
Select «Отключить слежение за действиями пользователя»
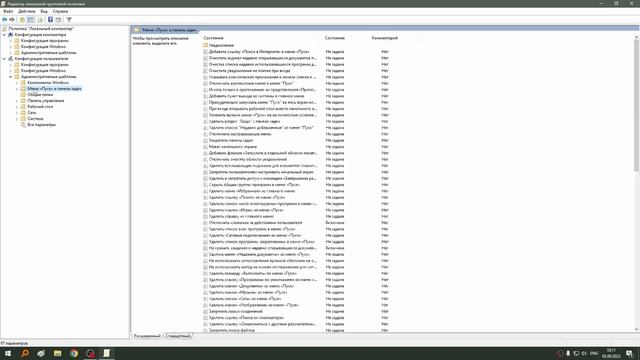(x=256, y=223)
